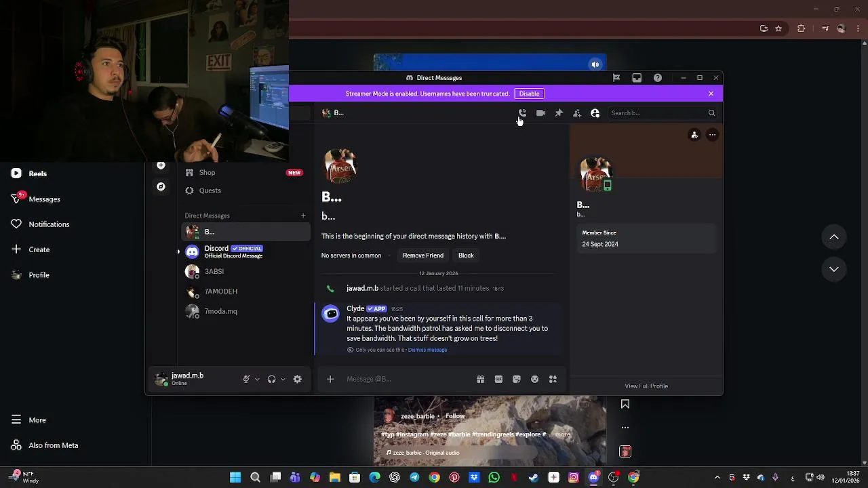Click the Discord search box
Viewport: 868px width, 488px height.
663,113
